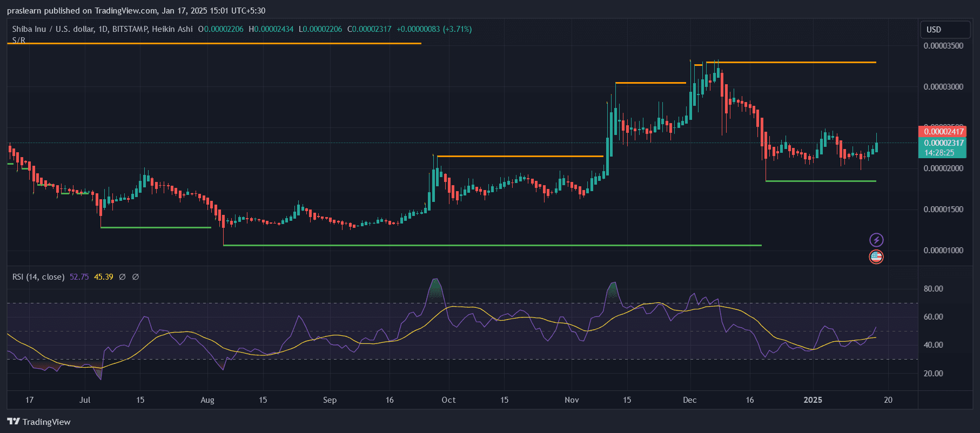Click the US flag event icon
The image size is (980, 433).
[876, 257]
